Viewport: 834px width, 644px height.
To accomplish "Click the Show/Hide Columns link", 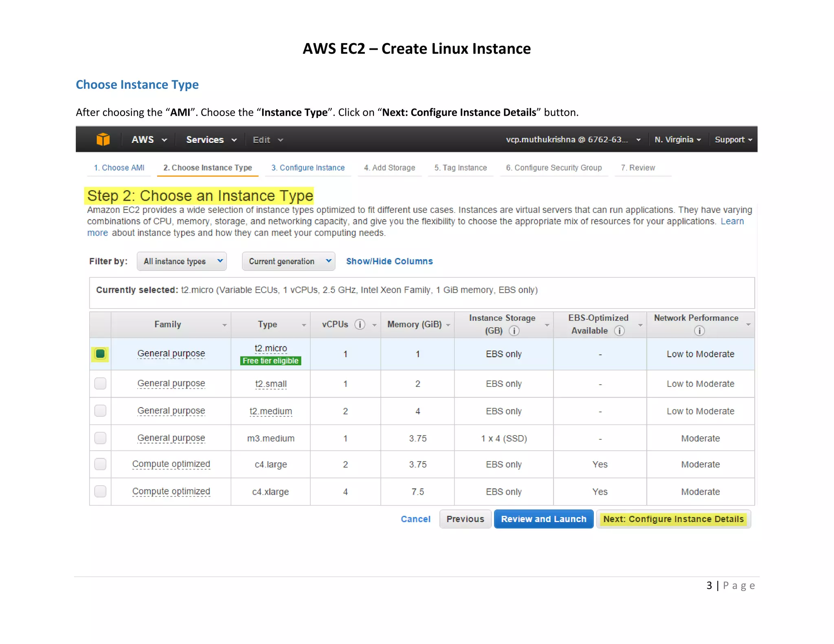I will tap(389, 261).
